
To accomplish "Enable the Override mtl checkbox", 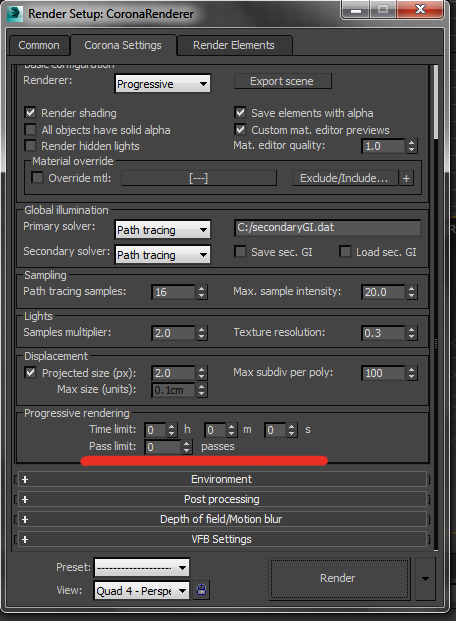I will pyautogui.click(x=37, y=177).
